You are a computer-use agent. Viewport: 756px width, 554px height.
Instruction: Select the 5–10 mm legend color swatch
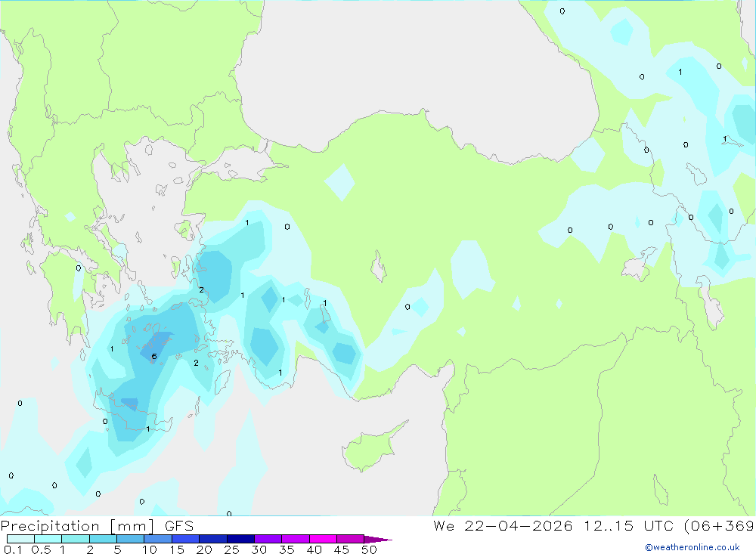click(130, 539)
